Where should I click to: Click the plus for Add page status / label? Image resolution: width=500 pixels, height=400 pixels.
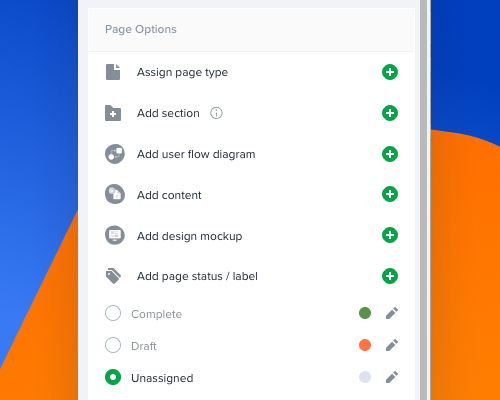click(x=390, y=276)
